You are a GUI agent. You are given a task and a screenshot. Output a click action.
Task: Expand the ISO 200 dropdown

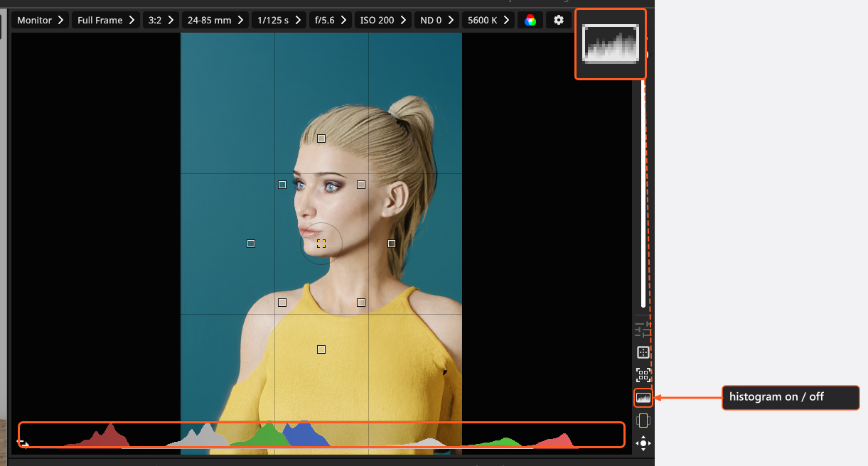[x=382, y=20]
